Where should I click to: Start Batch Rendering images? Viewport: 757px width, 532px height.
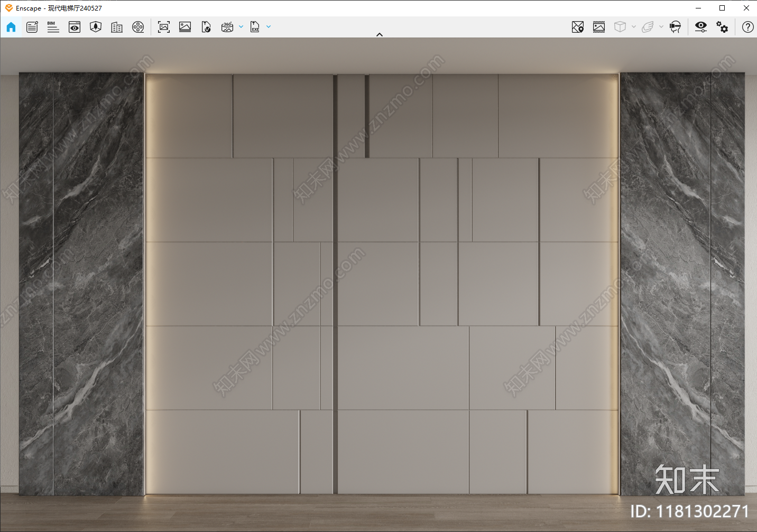(185, 27)
